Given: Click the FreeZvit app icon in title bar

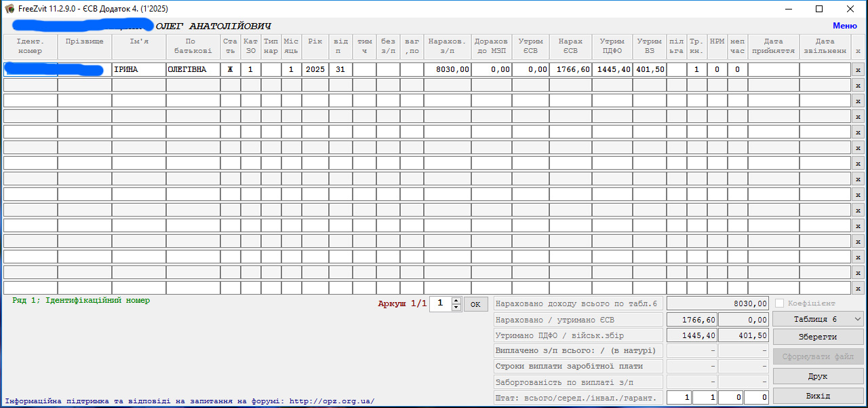Looking at the screenshot, I should 9,9.
